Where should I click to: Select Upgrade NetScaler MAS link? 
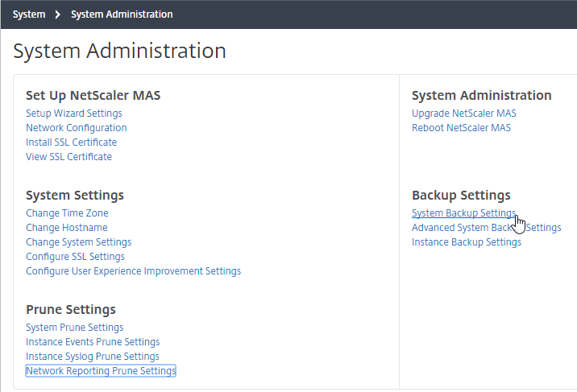point(464,113)
